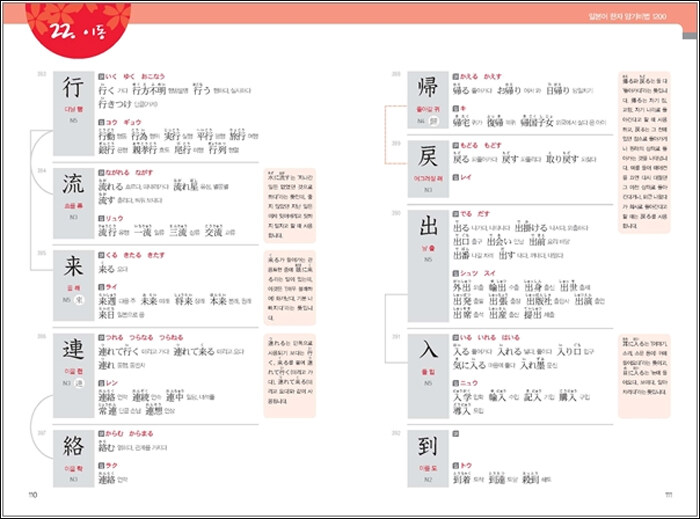Click page number 111
Image resolution: width=700 pixels, height=519 pixels.
tap(668, 494)
